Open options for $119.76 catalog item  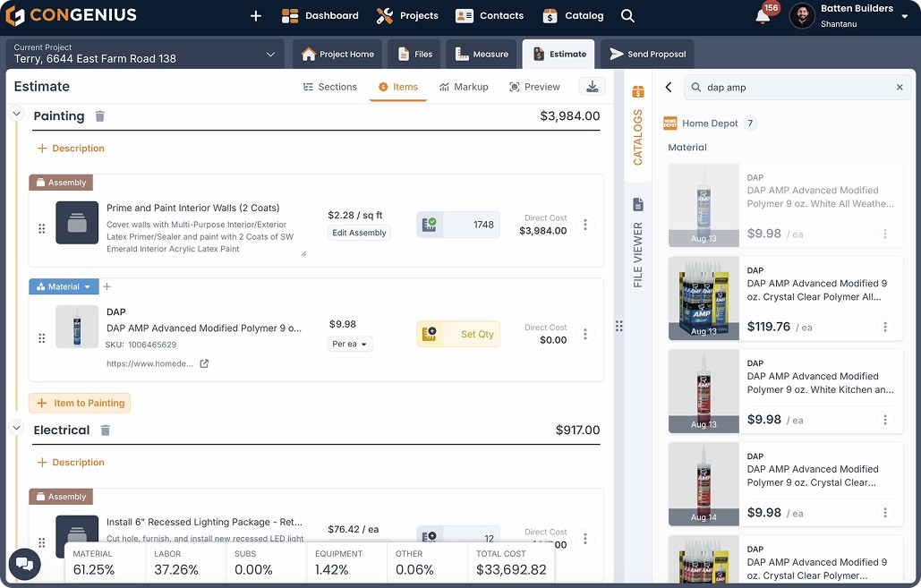(885, 327)
